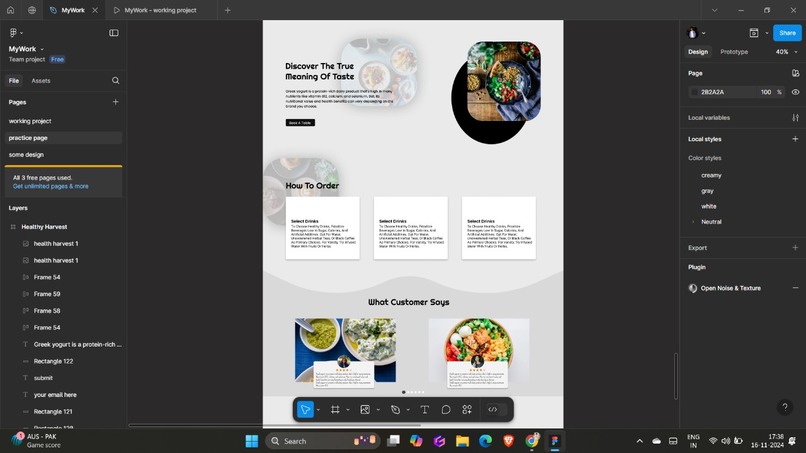The image size is (806, 453).
Task: Open Microsoft Edge from the taskbar
Action: coord(485,441)
